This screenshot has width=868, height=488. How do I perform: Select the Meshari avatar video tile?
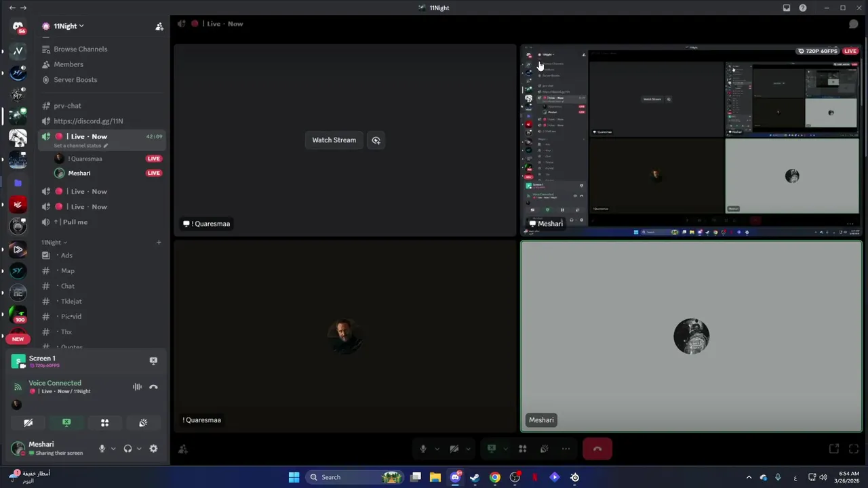pos(691,335)
